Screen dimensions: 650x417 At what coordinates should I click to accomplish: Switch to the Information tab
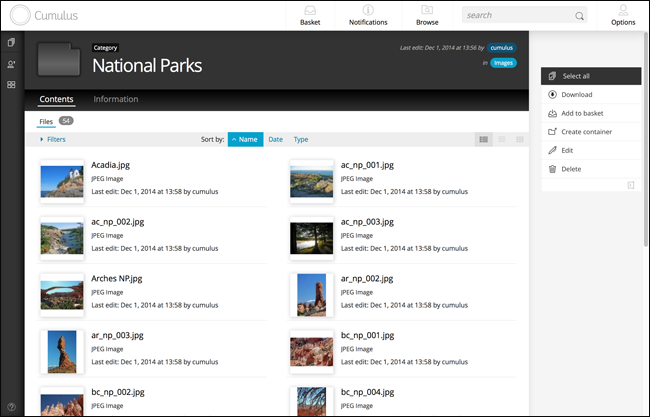coord(116,99)
